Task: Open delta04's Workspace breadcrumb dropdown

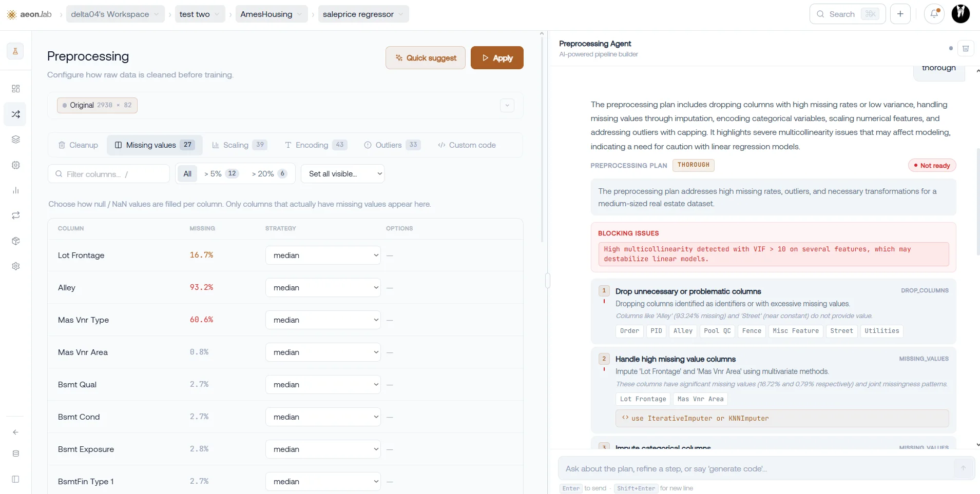Action: tap(116, 14)
